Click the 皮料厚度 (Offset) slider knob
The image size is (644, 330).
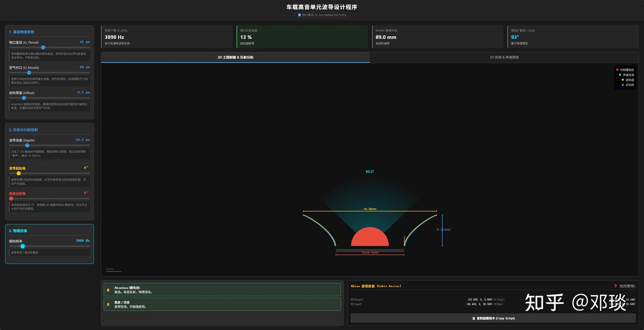tap(24, 97)
